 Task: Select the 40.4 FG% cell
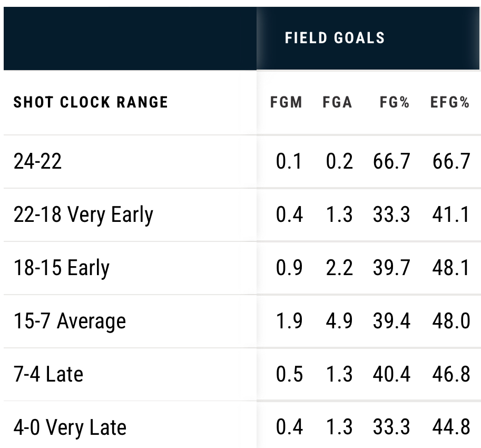click(391, 374)
